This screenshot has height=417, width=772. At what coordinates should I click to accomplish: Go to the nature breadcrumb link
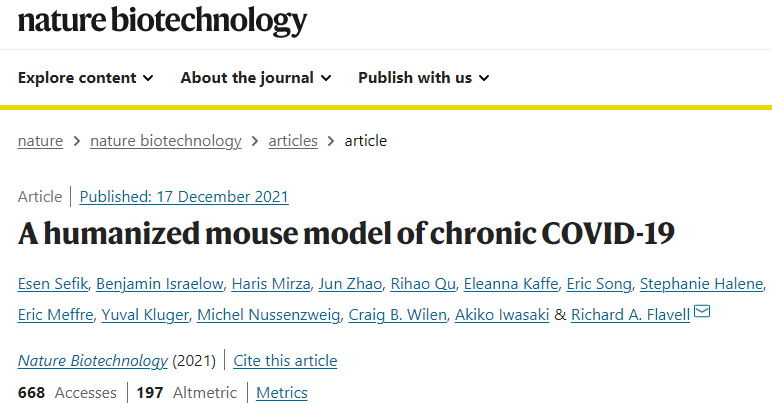(x=40, y=141)
